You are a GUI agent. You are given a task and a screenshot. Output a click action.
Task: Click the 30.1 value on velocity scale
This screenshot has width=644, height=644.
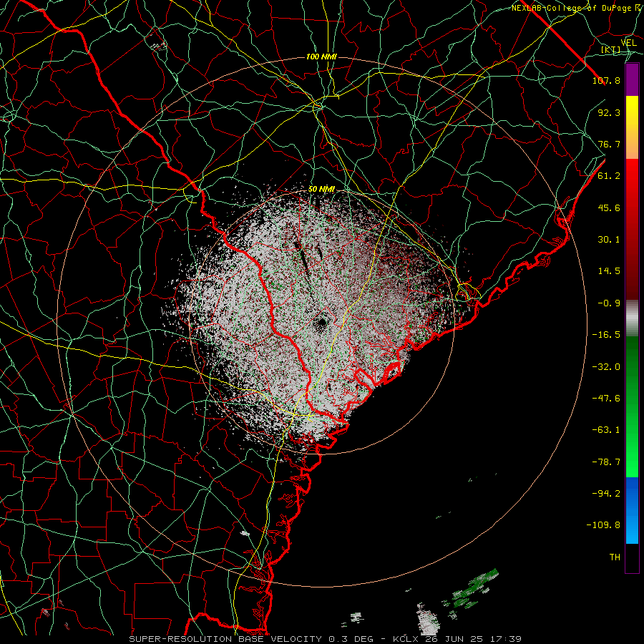point(609,240)
